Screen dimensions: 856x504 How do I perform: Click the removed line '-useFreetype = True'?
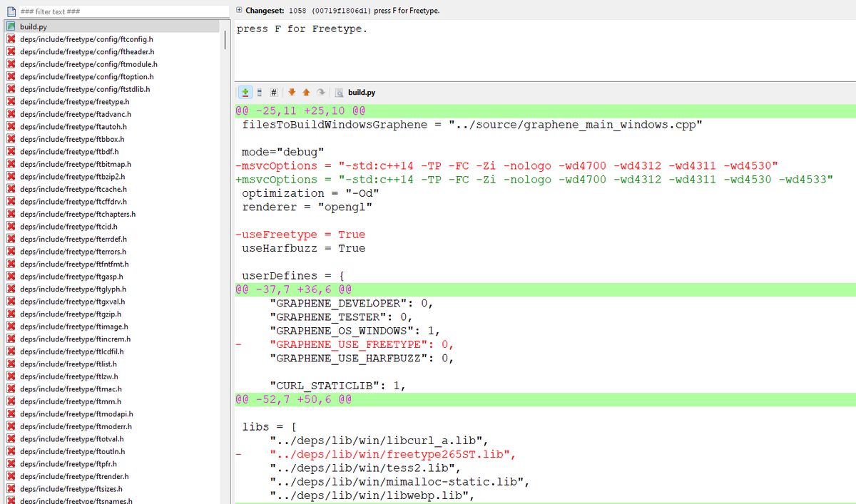click(x=300, y=235)
